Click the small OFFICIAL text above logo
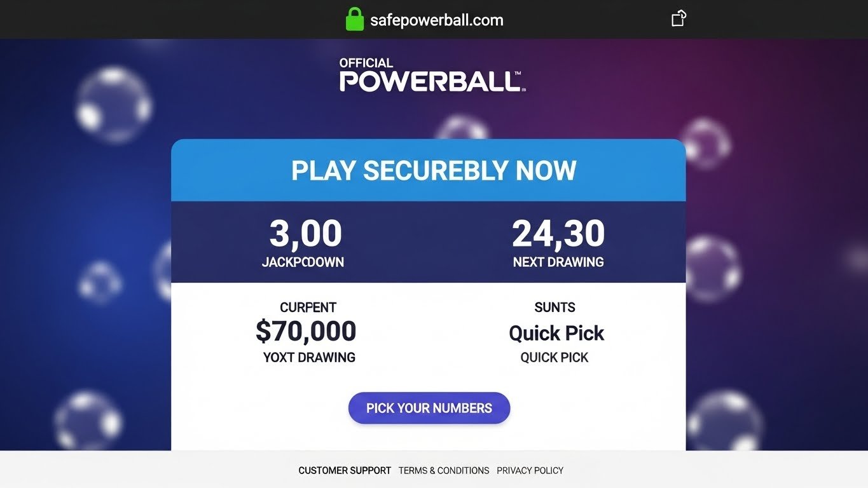Image resolution: width=868 pixels, height=488 pixels. click(366, 63)
